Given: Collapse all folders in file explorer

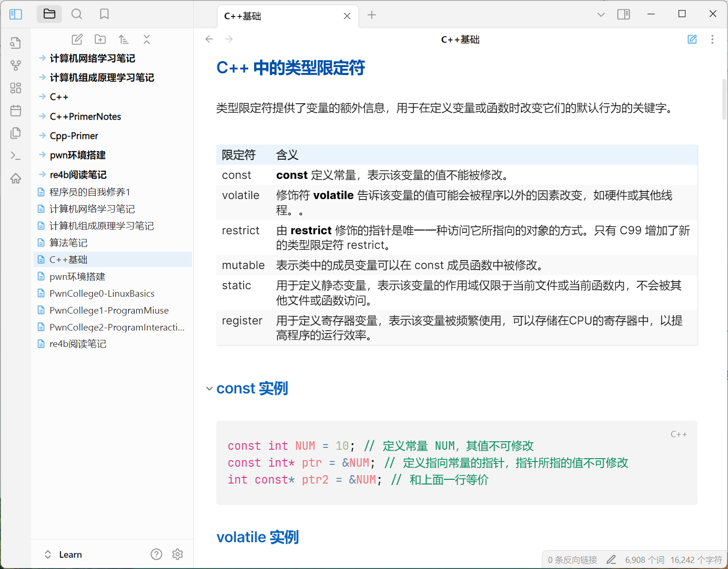Looking at the screenshot, I should tap(147, 39).
